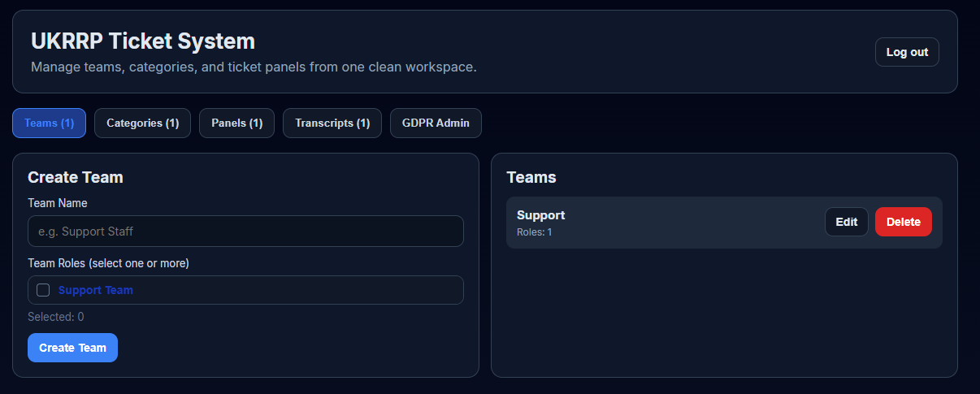
Task: Click the Teams panel heading
Action: (x=531, y=177)
